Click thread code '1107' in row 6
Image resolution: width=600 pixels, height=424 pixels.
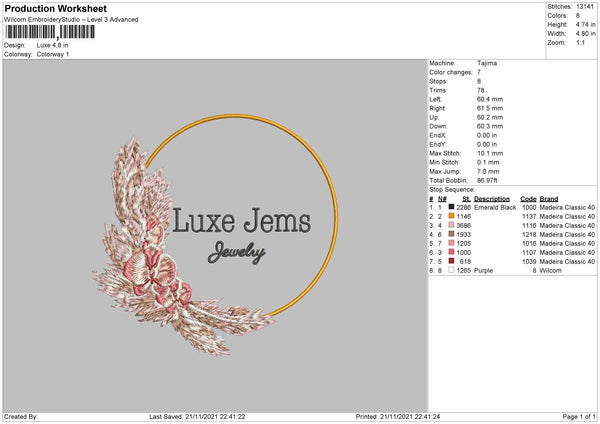[x=529, y=253]
